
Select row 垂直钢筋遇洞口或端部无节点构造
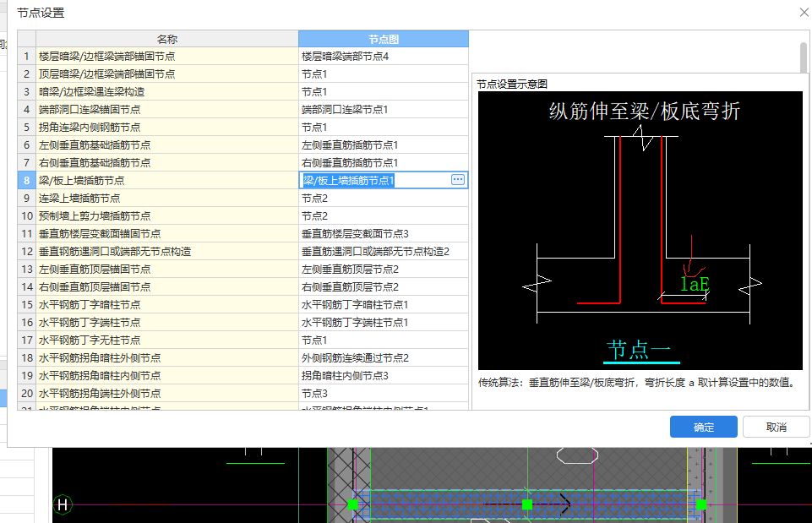tap(166, 251)
